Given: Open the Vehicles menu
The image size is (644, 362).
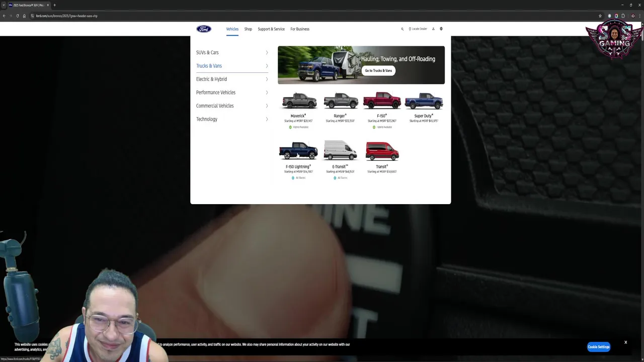Looking at the screenshot, I should (232, 29).
